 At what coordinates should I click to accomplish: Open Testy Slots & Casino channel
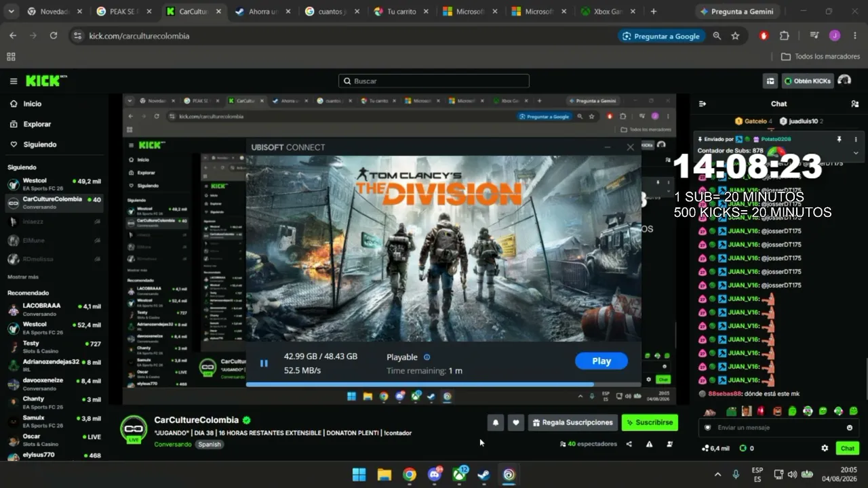[x=54, y=347]
